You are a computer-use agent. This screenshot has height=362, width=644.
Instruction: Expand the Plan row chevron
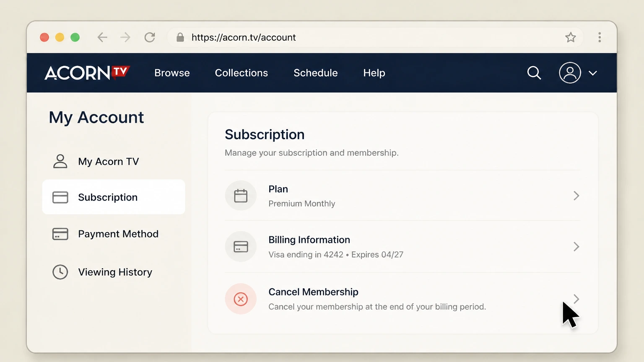pos(576,196)
